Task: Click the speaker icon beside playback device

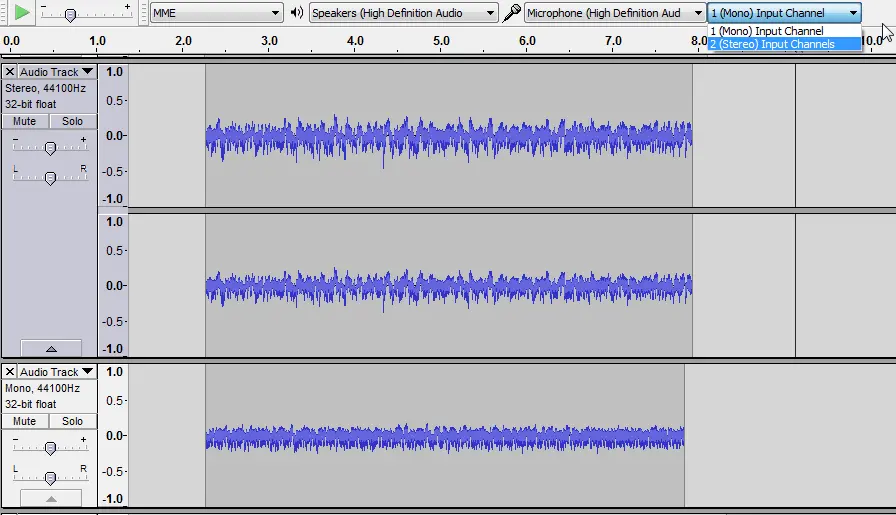Action: pyautogui.click(x=297, y=13)
